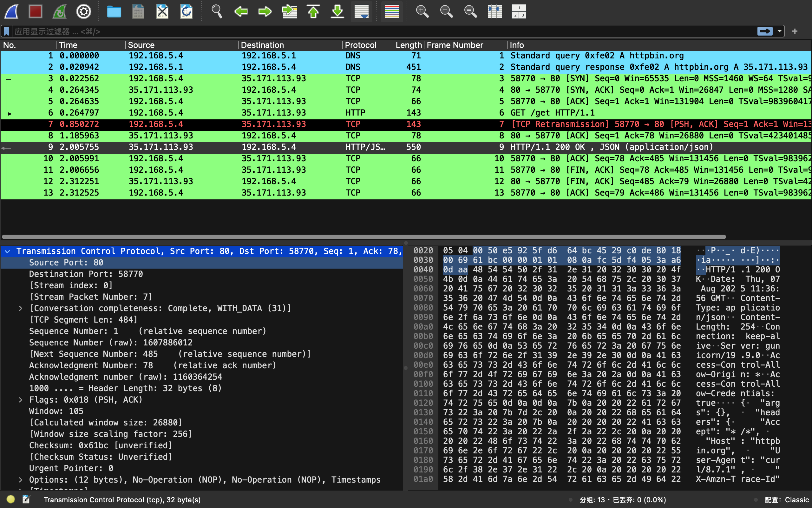The width and height of the screenshot is (812, 508).
Task: Open capture file properties status icon
Action: point(26,499)
